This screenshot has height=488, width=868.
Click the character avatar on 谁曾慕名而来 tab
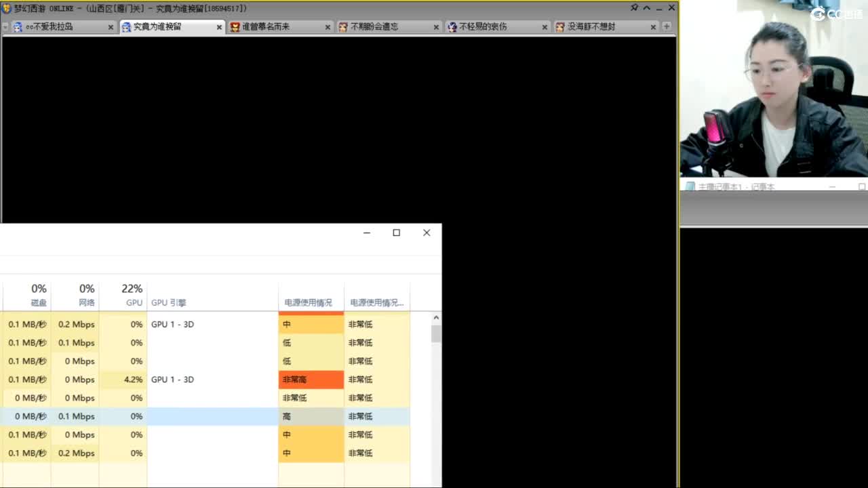(x=235, y=27)
